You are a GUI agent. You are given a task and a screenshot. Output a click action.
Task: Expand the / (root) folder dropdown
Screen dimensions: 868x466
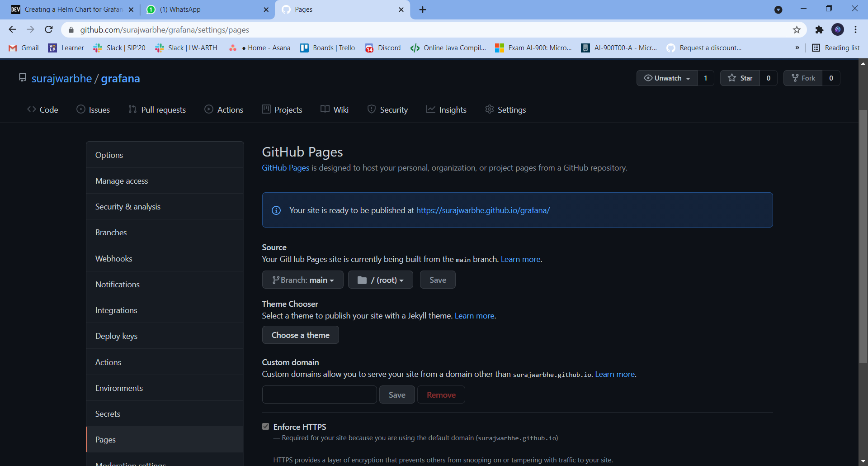click(380, 280)
